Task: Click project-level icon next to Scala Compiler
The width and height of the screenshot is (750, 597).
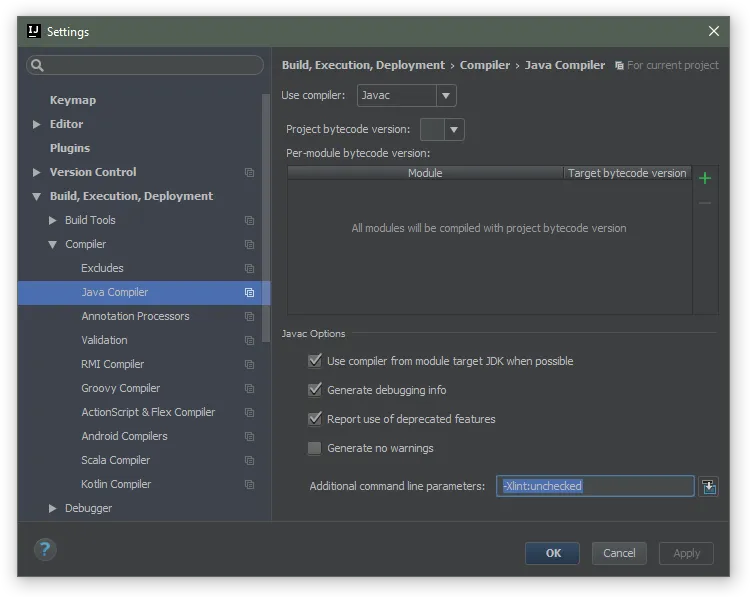Action: 249,460
